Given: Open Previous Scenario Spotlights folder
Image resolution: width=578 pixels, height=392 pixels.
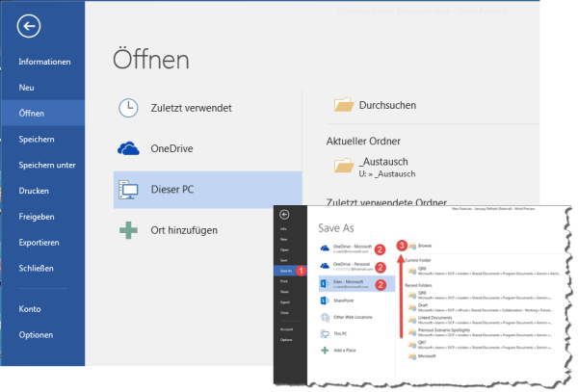Looking at the screenshot, I should [481, 332].
